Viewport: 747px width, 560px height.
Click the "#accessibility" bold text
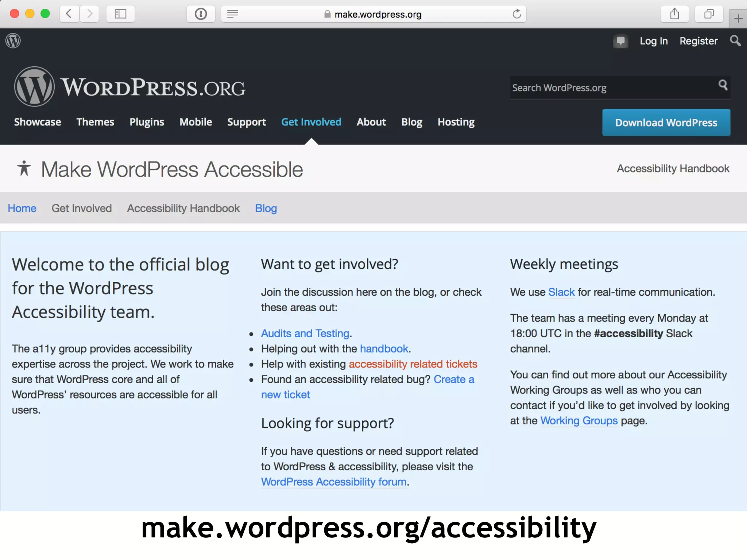[628, 333]
